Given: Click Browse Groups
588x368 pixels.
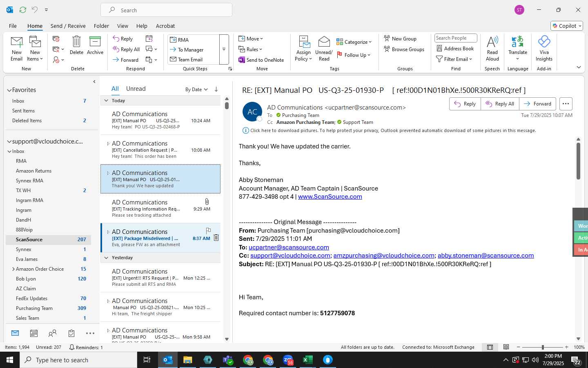Looking at the screenshot, I should pyautogui.click(x=404, y=49).
